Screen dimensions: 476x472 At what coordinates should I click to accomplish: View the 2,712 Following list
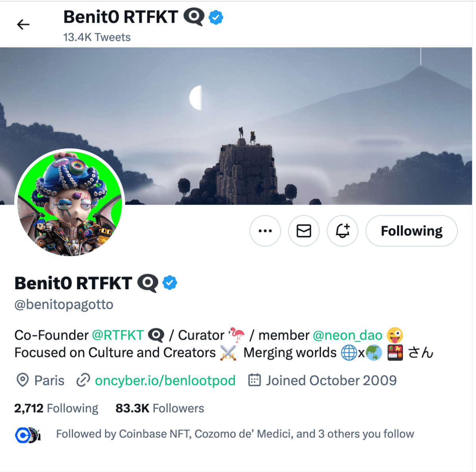56,408
